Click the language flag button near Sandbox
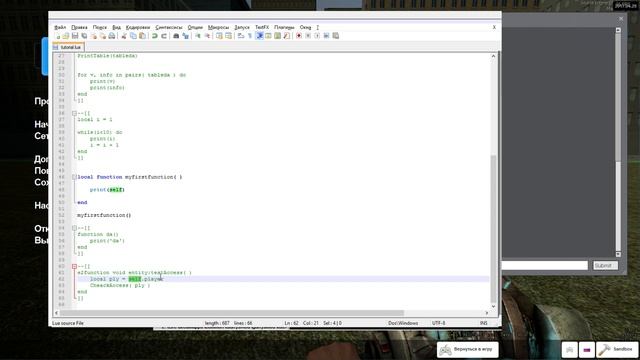Image resolution: width=640 pixels, height=360 pixels. click(x=587, y=350)
